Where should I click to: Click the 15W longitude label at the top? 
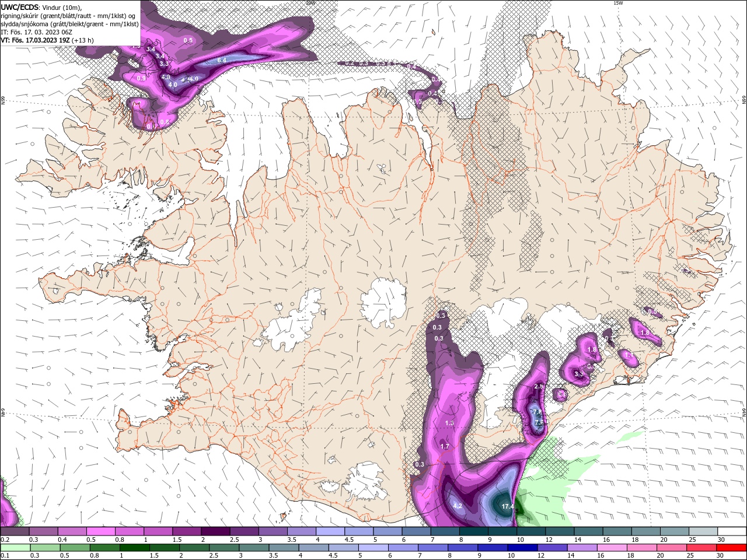[618, 3]
